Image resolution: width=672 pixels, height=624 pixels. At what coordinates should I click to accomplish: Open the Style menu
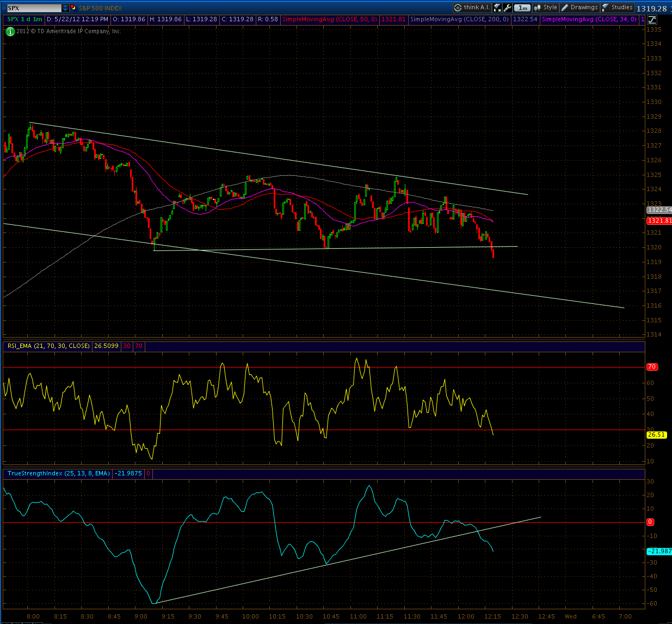546,8
